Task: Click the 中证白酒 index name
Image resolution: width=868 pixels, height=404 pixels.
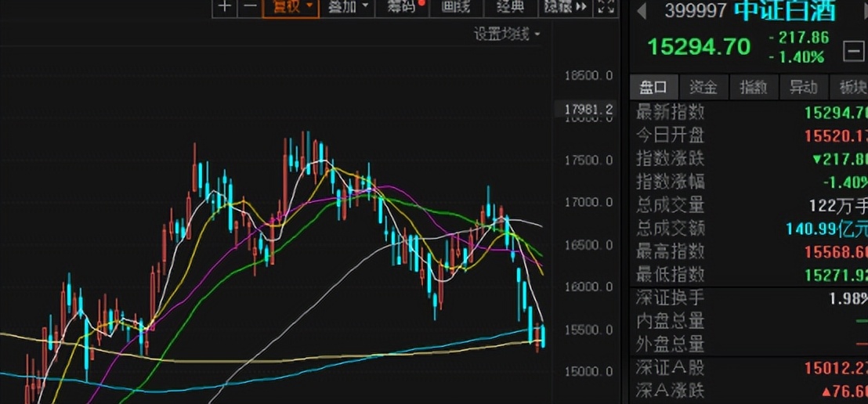Action: tap(784, 10)
